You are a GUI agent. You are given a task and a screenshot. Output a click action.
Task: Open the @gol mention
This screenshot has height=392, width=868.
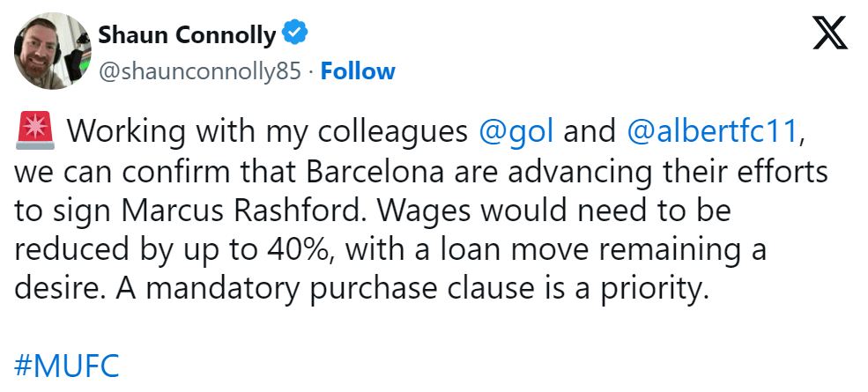pyautogui.click(x=516, y=131)
